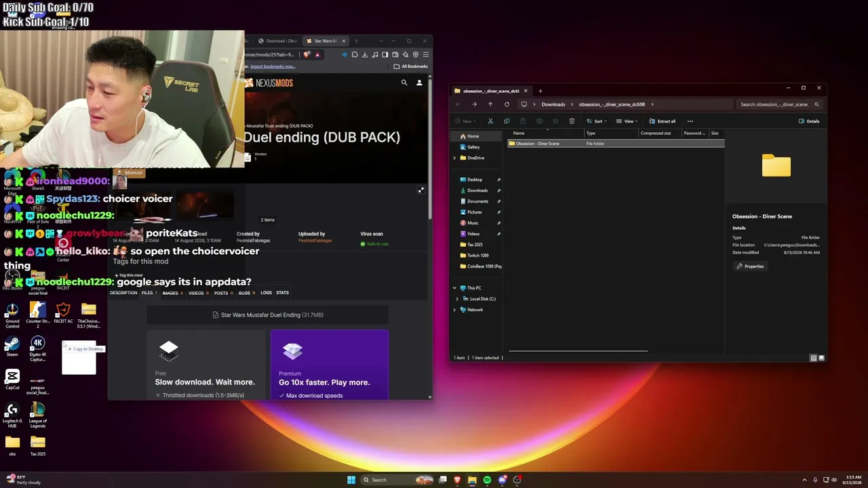Select the Obsession - Diner Scene folder row
This screenshot has width=868, height=488.
616,144
